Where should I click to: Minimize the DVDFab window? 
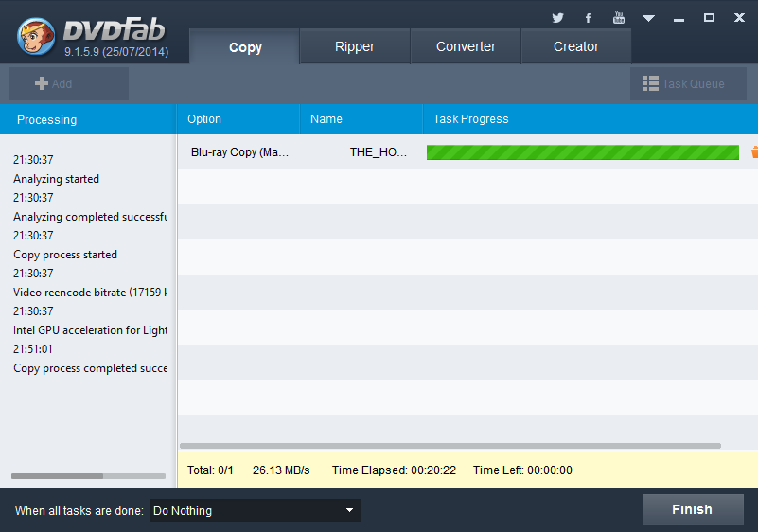tap(679, 20)
